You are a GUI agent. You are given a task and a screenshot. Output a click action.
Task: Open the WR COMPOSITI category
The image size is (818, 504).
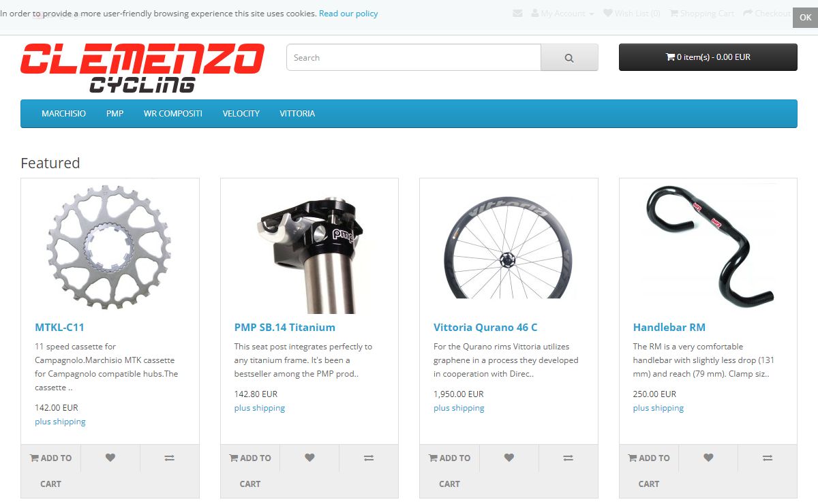coord(173,114)
